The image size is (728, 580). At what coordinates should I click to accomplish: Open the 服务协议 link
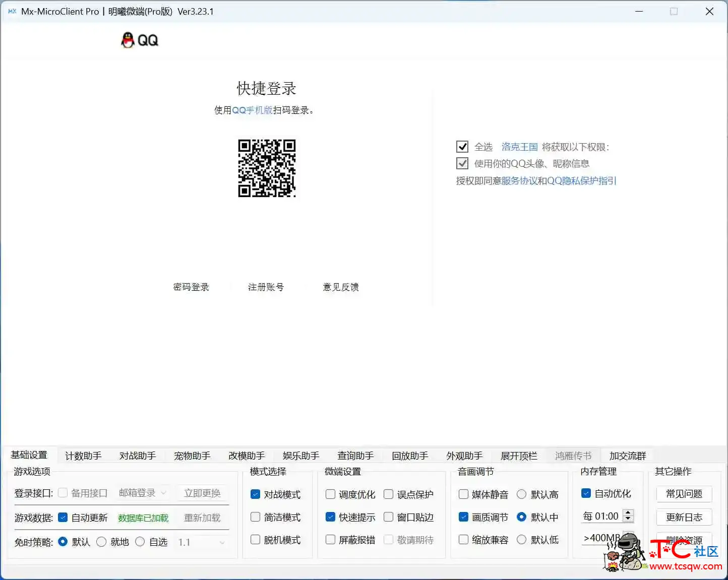(x=519, y=180)
